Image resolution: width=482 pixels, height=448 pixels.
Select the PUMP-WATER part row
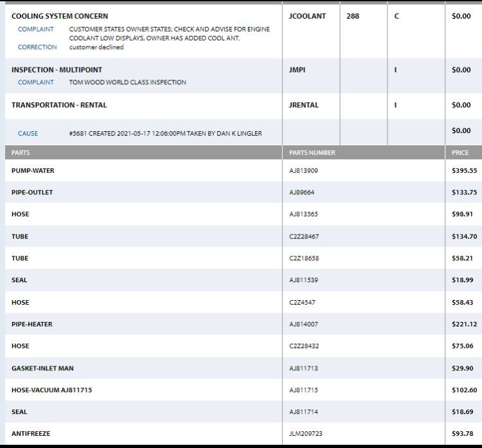click(33, 170)
